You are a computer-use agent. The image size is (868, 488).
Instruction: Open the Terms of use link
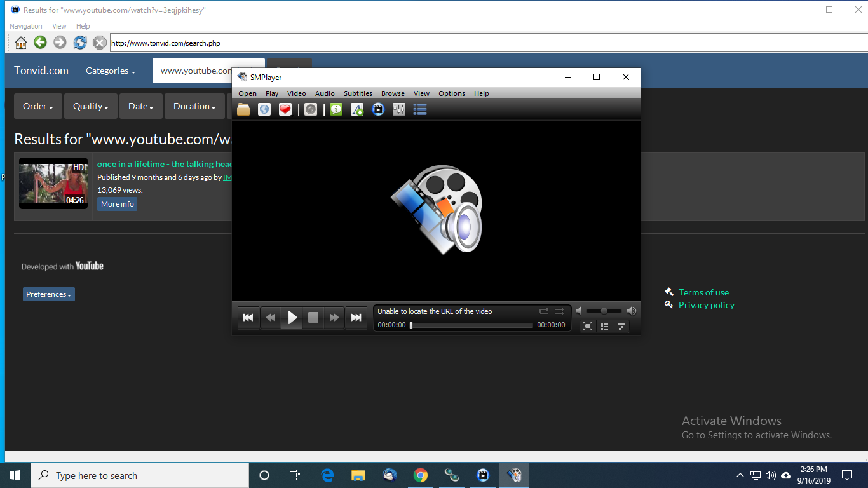703,292
